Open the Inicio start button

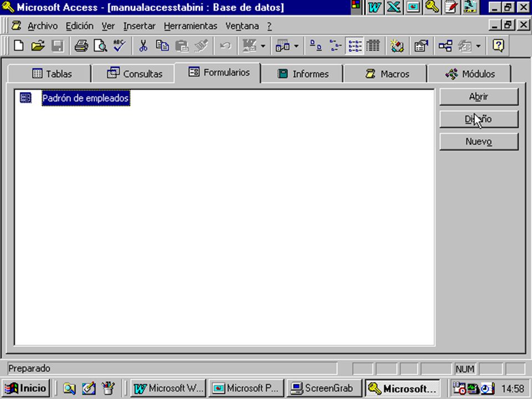tap(26, 388)
